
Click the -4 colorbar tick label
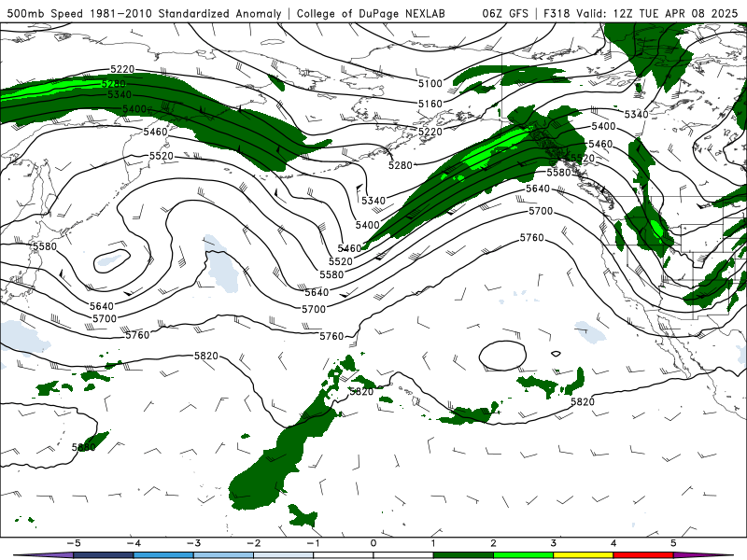click(x=134, y=543)
